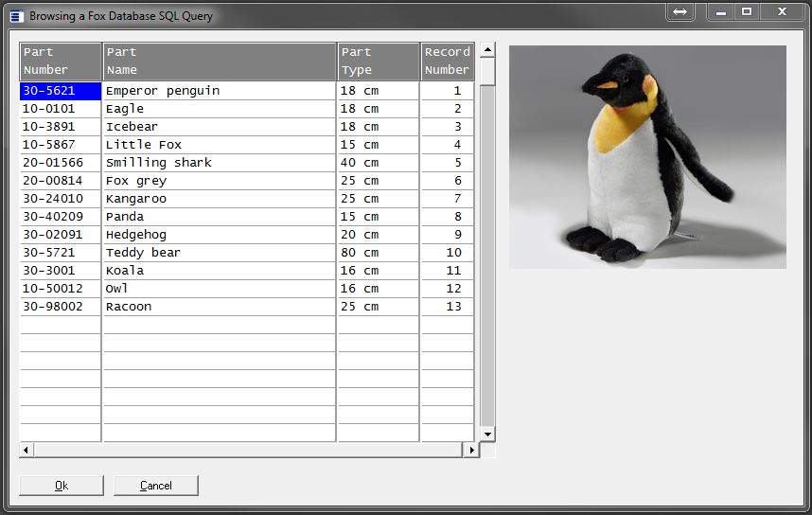Click the penguin plush image
Screen dimensions: 812x515
click(647, 157)
